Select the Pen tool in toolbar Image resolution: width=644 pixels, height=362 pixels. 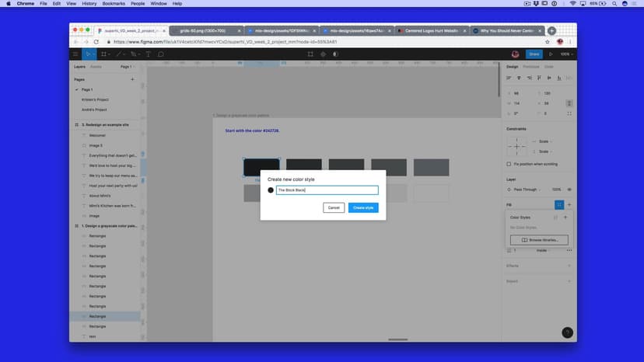[119, 54]
